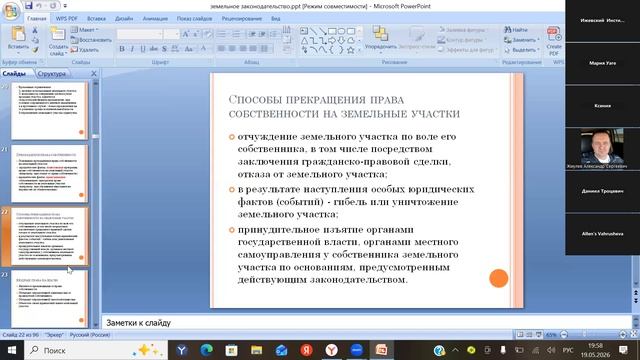The height and width of the screenshot is (360, 640).
Task: Insert a text box shape from gallery
Action: [x=304, y=31]
